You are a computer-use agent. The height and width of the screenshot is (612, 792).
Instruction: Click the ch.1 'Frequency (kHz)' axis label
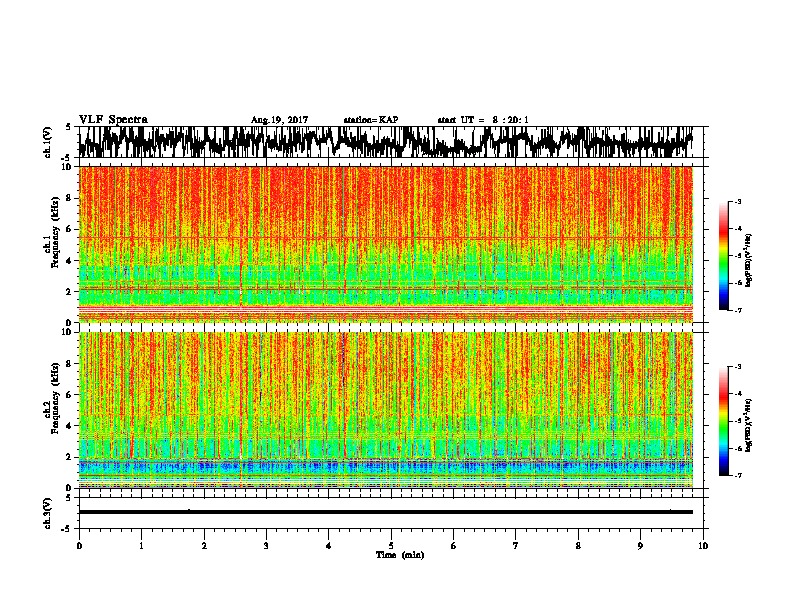pos(55,233)
